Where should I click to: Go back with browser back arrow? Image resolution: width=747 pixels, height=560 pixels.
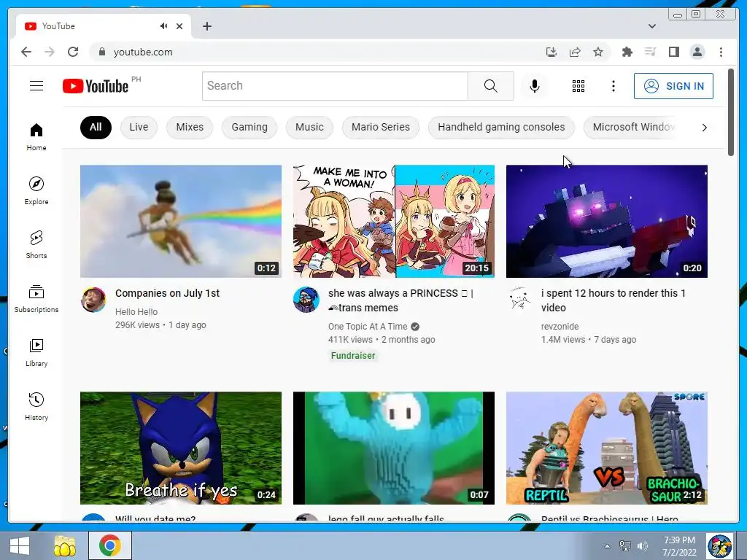26,52
